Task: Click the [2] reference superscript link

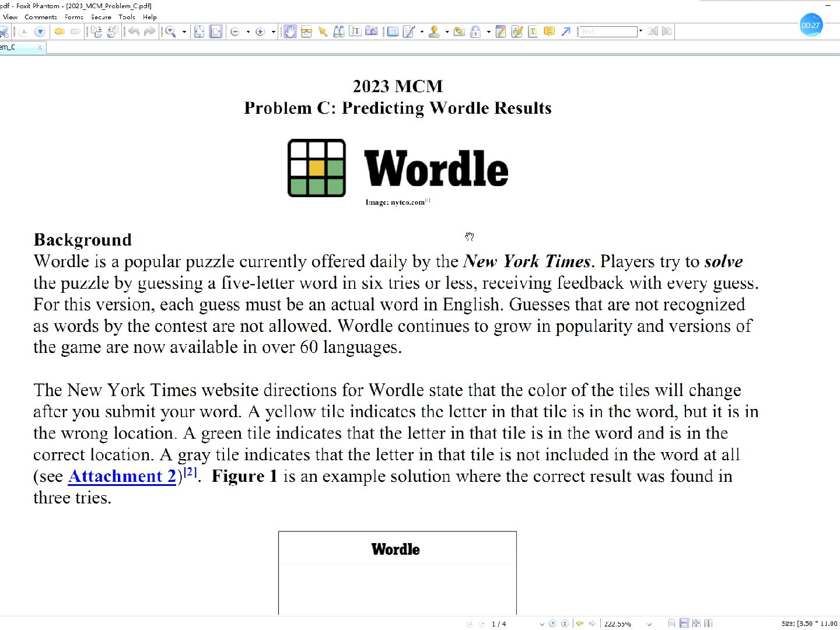Action: pos(190,472)
